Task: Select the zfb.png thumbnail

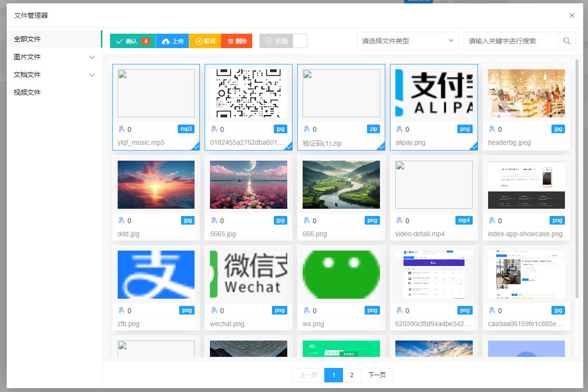Action: tap(156, 275)
